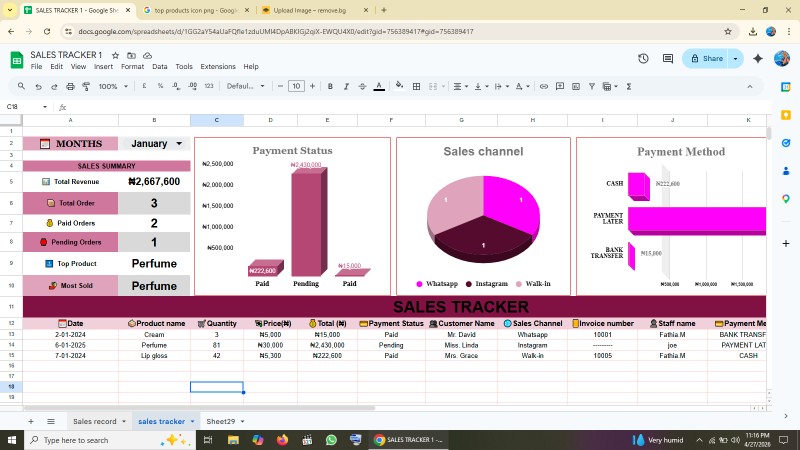Open the Insert menu
This screenshot has width=800, height=450.
103,66
